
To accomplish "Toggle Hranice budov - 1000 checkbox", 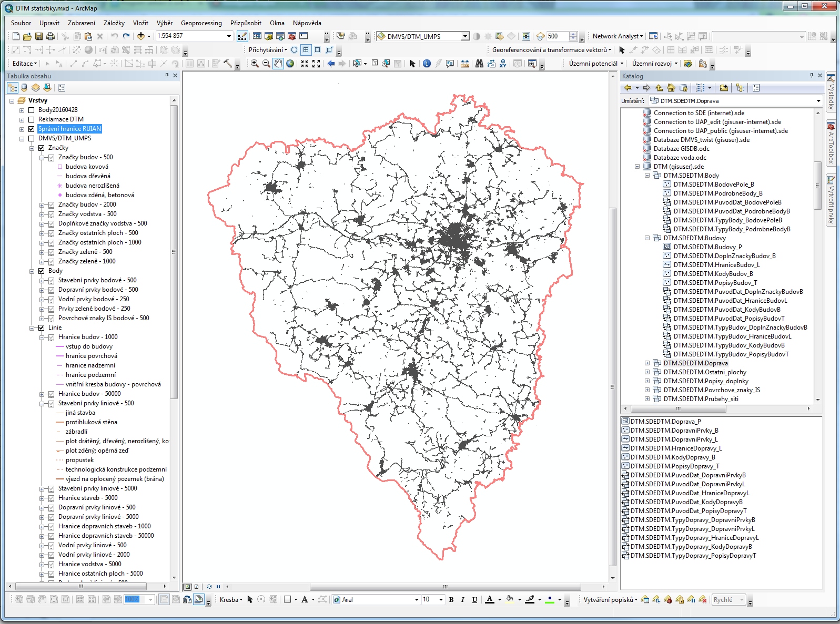I will tap(51, 337).
